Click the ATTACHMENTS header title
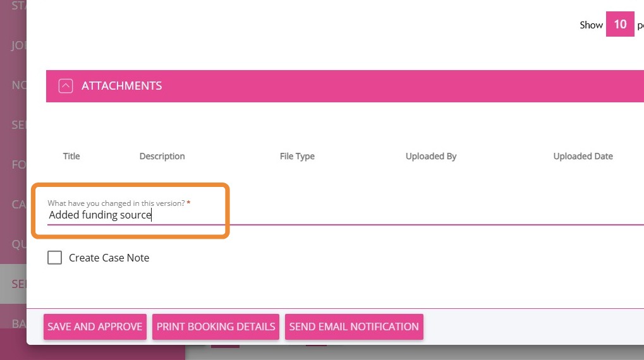The height and width of the screenshot is (360, 644). [122, 86]
